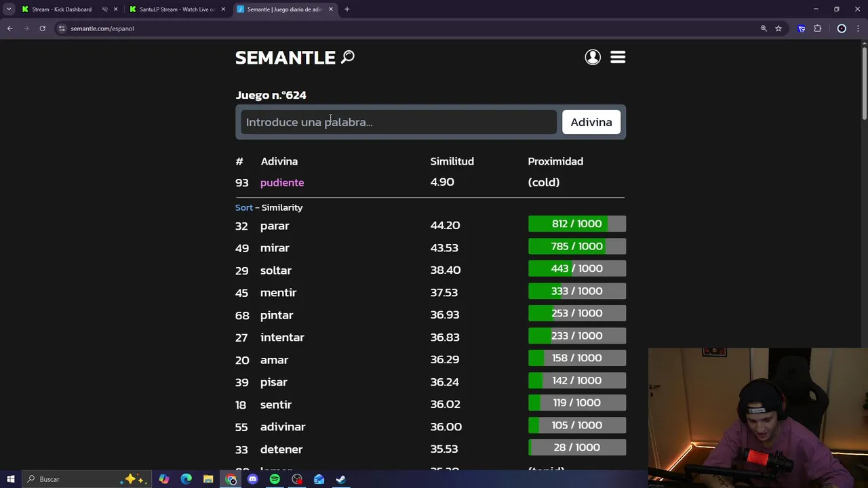This screenshot has width=868, height=488.
Task: Open the Semantle hamburger menu
Action: coord(618,57)
